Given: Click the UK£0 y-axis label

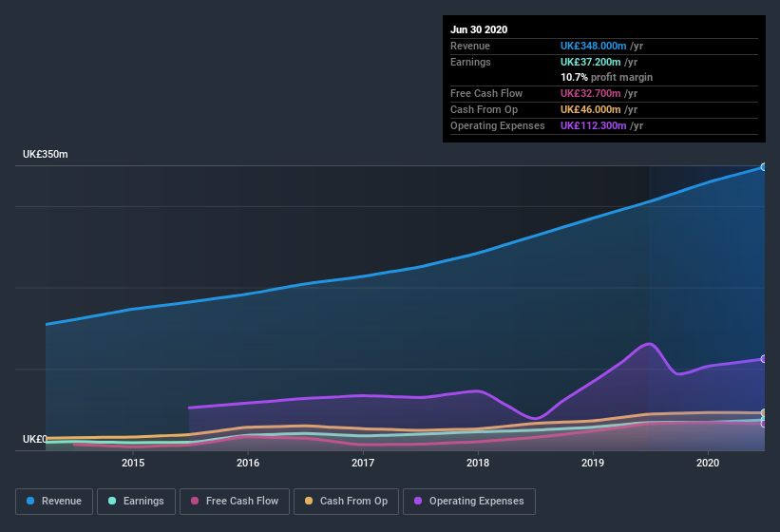Looking at the screenshot, I should click(35, 439).
